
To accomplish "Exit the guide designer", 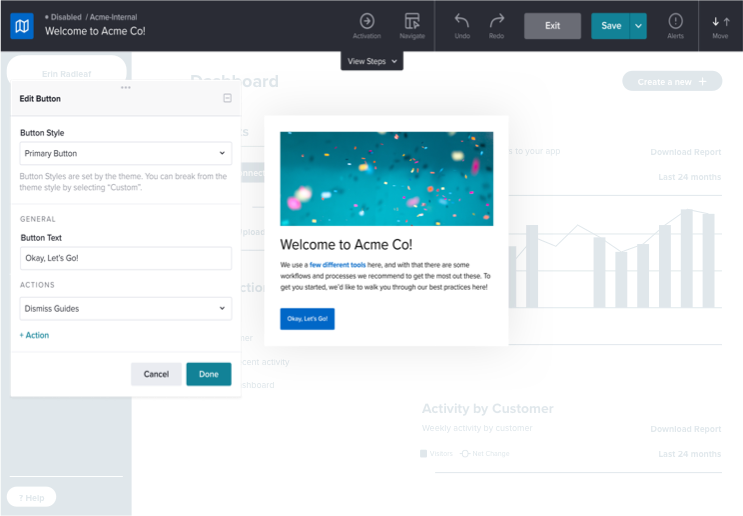I will click(553, 26).
